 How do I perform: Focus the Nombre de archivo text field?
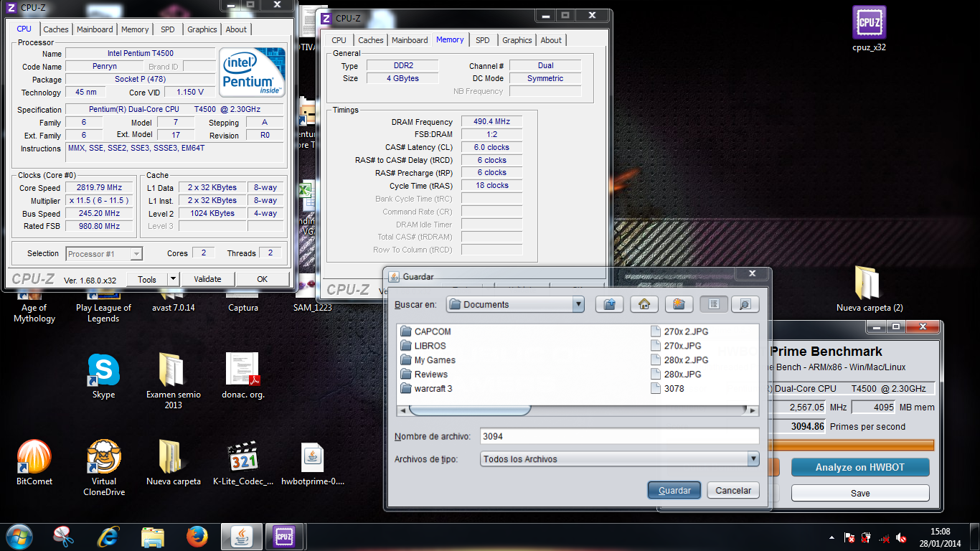pos(619,436)
